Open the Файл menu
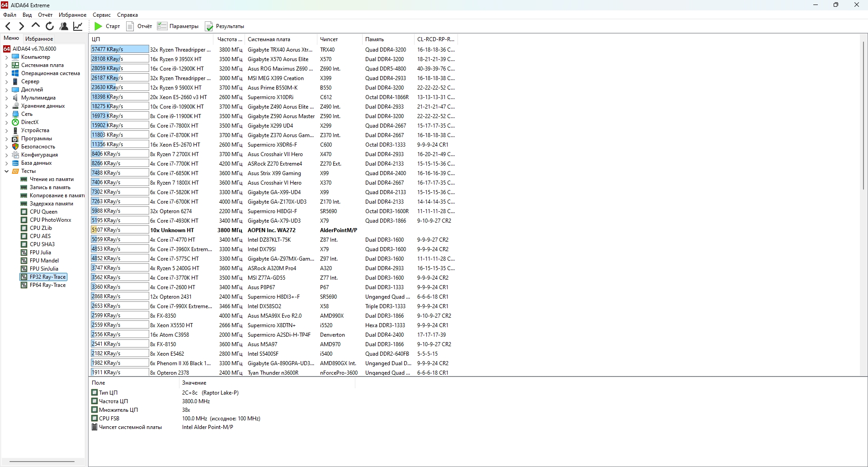The height and width of the screenshot is (467, 868). [9, 15]
